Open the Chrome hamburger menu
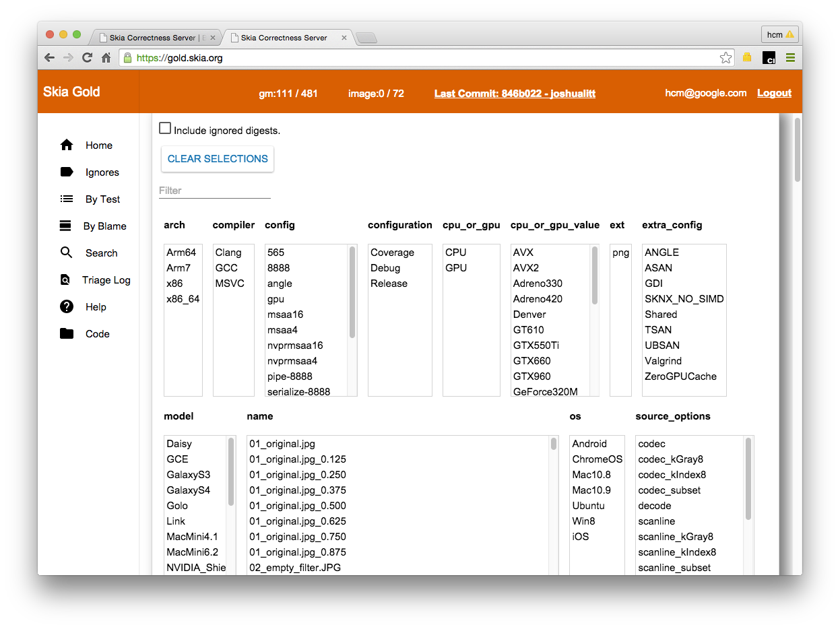This screenshot has height=629, width=840. 790,58
